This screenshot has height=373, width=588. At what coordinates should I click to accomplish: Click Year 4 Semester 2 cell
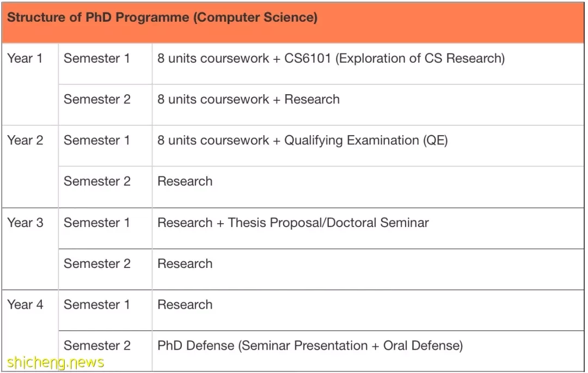[x=106, y=351]
